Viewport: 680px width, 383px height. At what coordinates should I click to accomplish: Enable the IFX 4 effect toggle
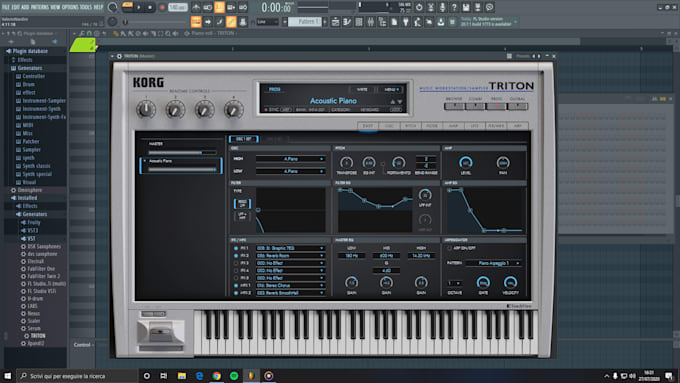(236, 271)
